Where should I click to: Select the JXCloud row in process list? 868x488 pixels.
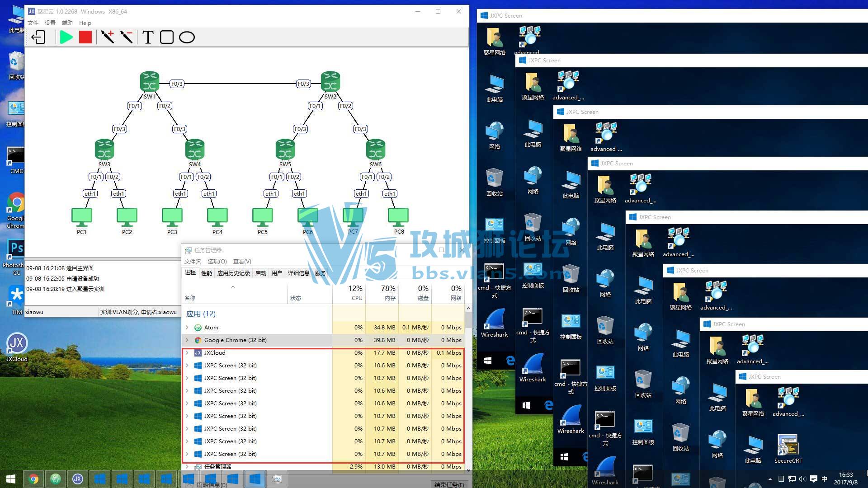pyautogui.click(x=323, y=353)
